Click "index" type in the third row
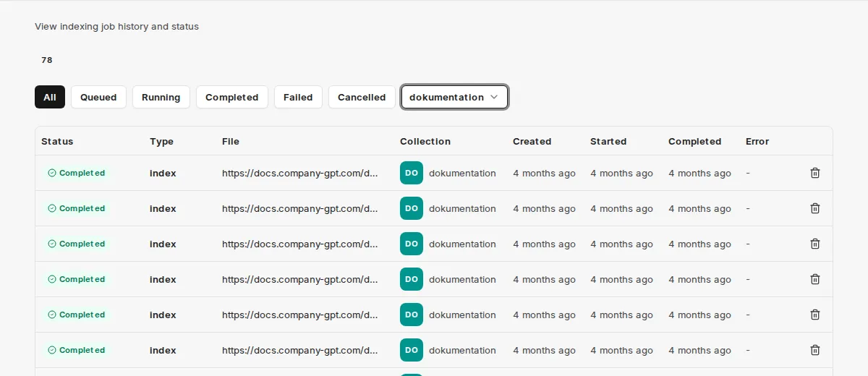 (163, 244)
